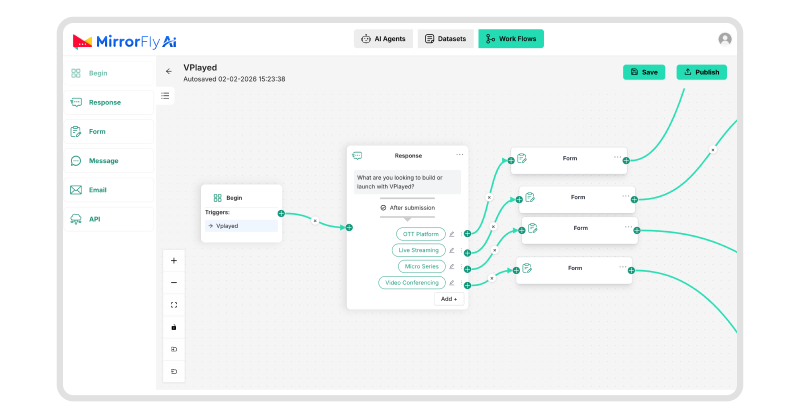Delete the connection from Video Conferencing
This screenshot has width=800, height=418.
coord(491,278)
